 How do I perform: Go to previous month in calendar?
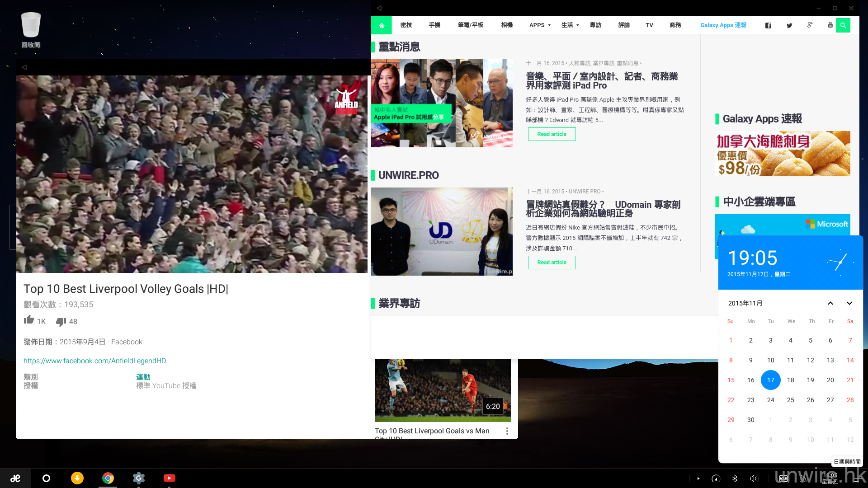pyautogui.click(x=830, y=303)
